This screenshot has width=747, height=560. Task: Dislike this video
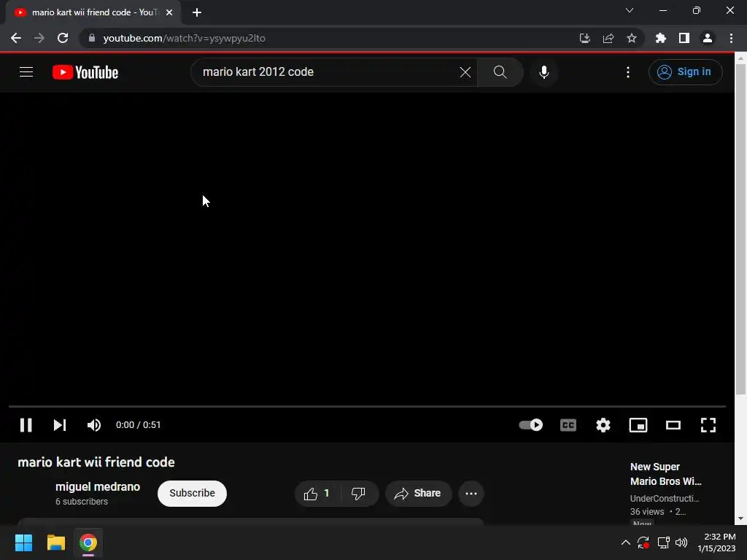358,494
